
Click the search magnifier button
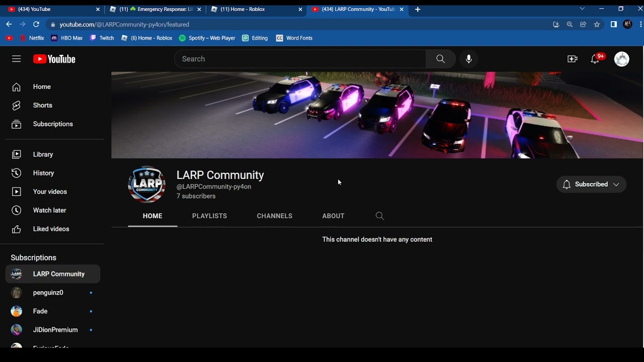point(441,59)
